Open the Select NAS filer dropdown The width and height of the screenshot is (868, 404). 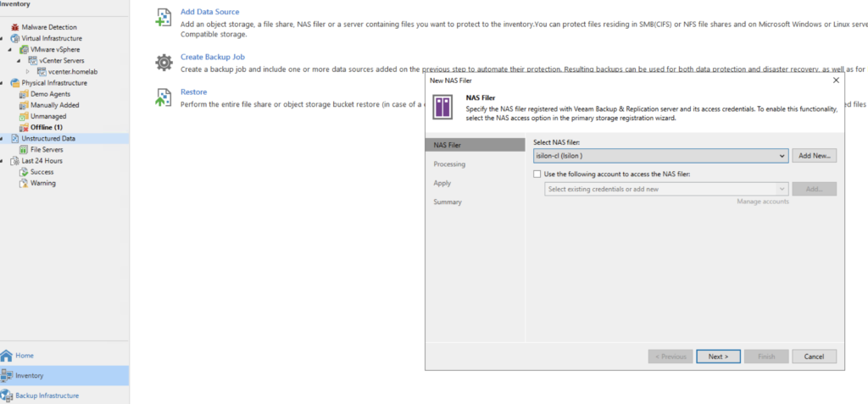(782, 156)
